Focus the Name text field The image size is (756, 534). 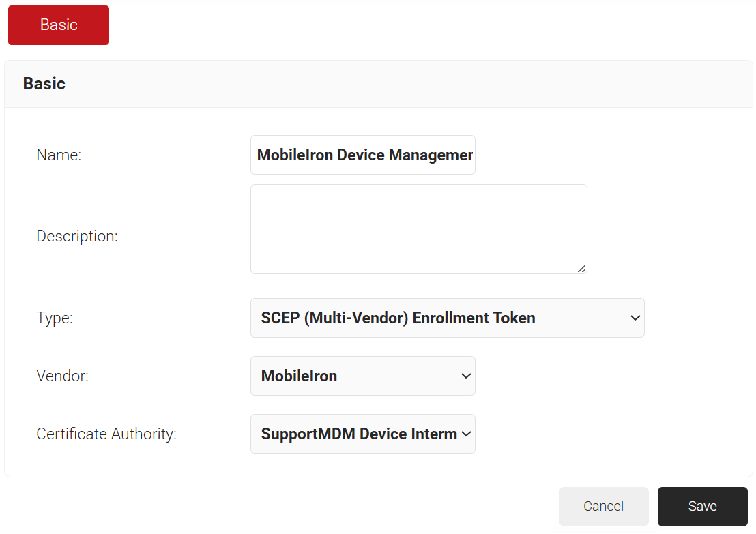[363, 155]
